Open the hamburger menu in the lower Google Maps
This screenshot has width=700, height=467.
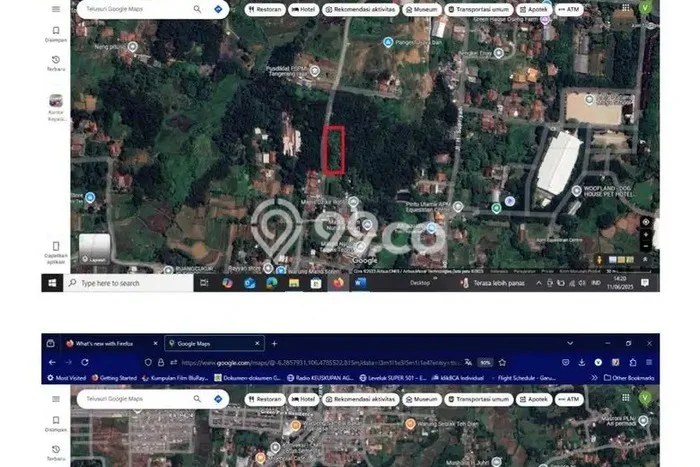click(56, 399)
